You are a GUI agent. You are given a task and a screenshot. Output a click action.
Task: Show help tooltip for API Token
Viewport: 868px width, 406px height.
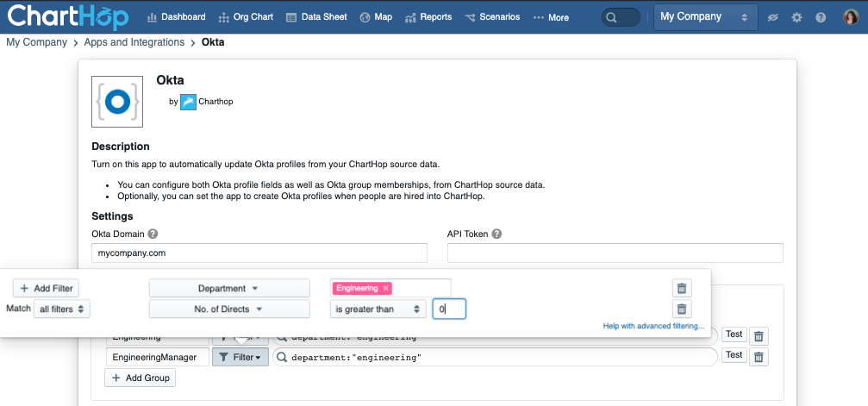(496, 234)
